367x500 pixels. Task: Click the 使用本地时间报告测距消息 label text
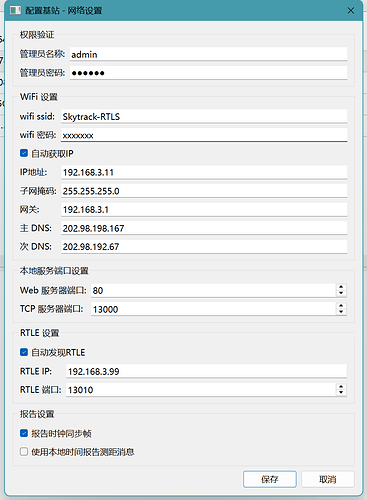pyautogui.click(x=83, y=452)
